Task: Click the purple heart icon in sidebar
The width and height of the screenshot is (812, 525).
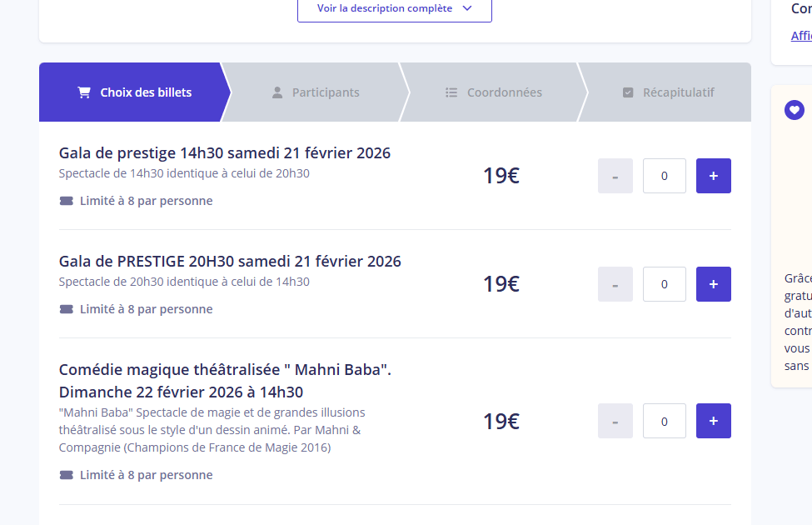Action: [x=795, y=110]
